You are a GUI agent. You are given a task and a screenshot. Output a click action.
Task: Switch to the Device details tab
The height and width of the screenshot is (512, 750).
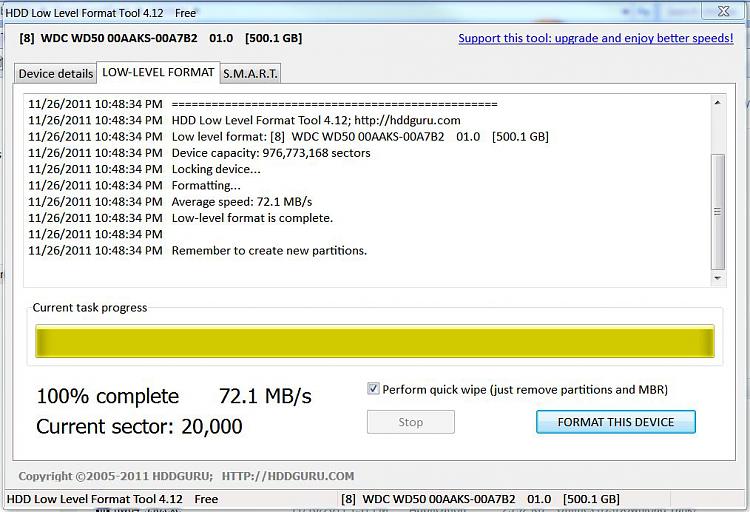coord(55,74)
